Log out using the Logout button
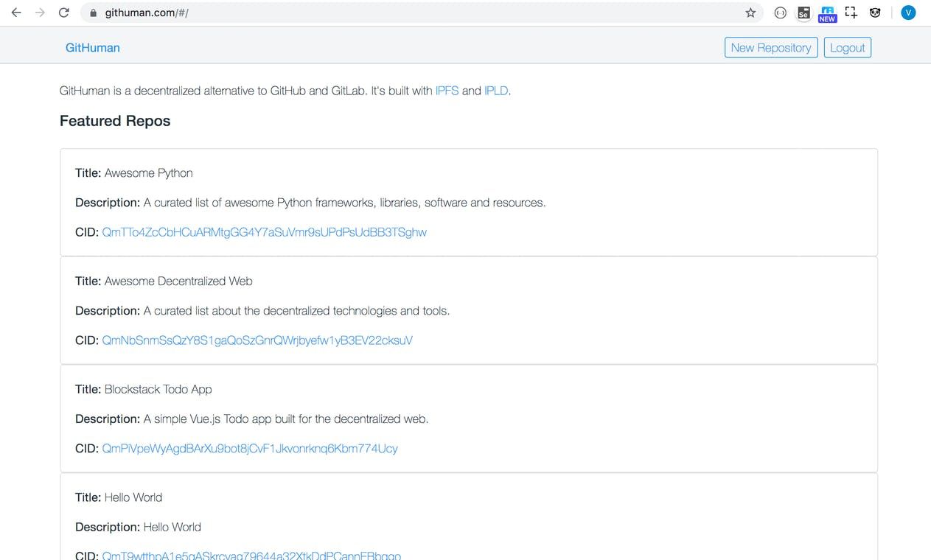The width and height of the screenshot is (931, 560). point(847,46)
